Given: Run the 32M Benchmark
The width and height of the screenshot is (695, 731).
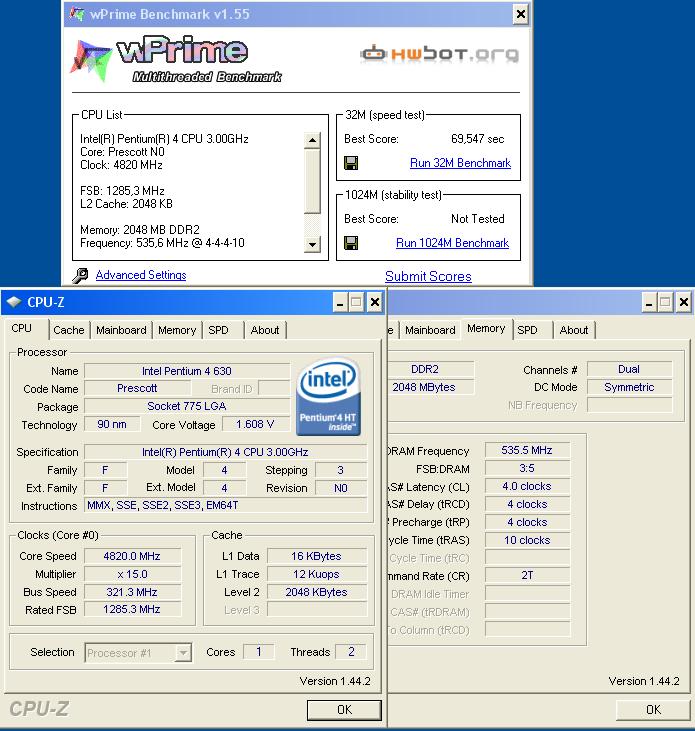Looking at the screenshot, I should [x=460, y=163].
